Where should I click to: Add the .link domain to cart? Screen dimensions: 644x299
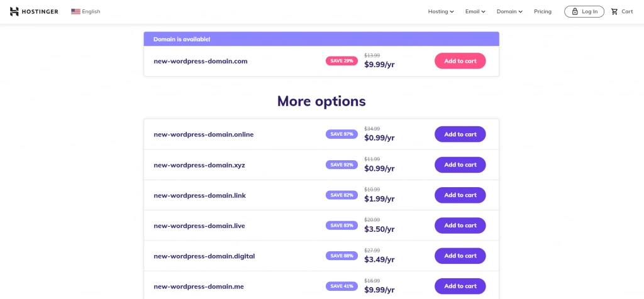[x=460, y=195]
